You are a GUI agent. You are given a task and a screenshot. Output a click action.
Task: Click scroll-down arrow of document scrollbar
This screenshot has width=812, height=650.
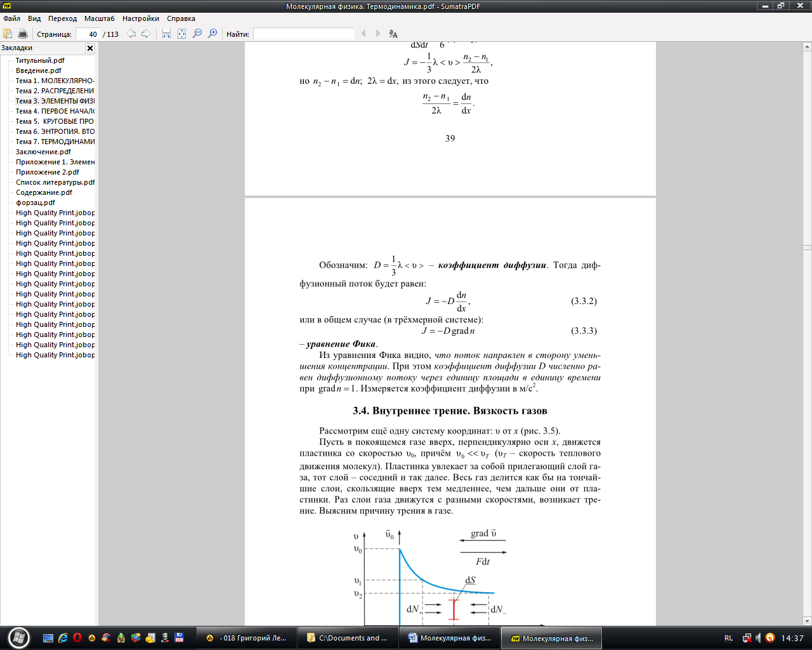(807, 621)
